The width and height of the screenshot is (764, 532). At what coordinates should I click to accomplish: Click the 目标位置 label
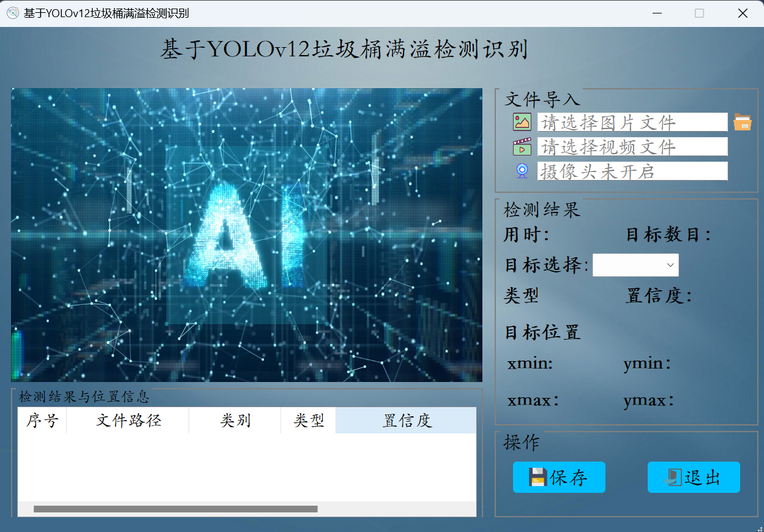[x=542, y=332]
